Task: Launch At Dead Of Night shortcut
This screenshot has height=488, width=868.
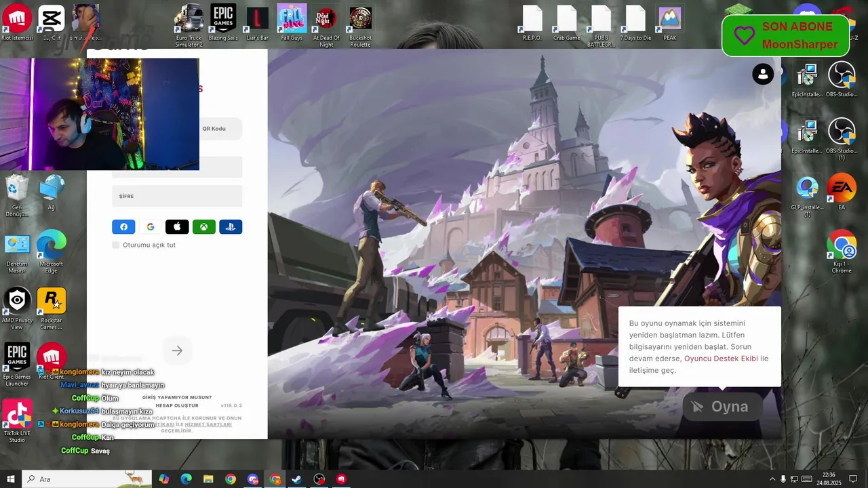Action: (x=326, y=25)
